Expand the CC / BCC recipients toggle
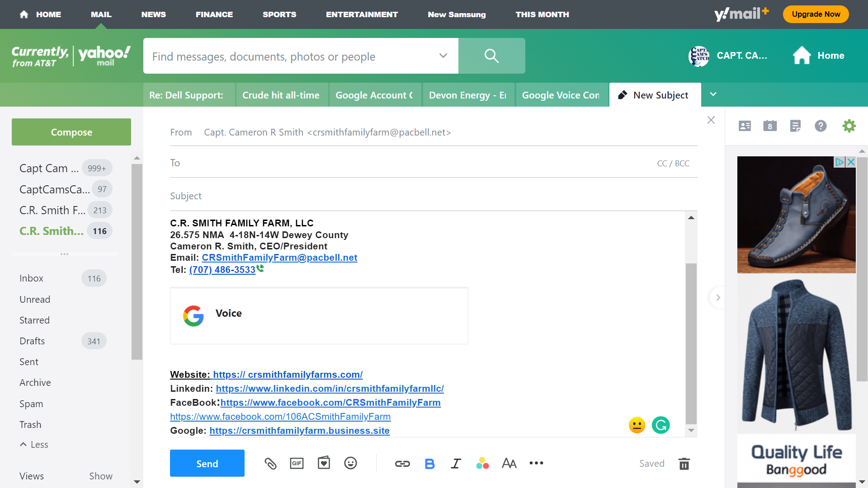 click(x=672, y=163)
